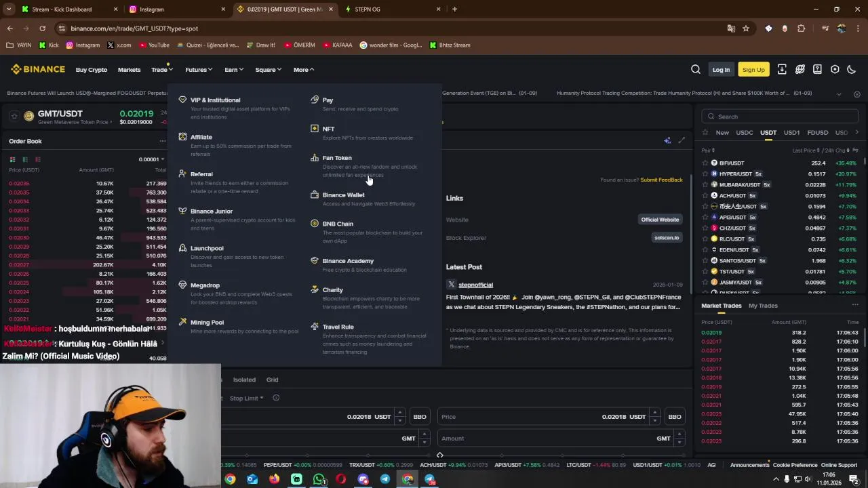
Task: Expand the announcements banner chevron
Action: pyautogui.click(x=839, y=94)
